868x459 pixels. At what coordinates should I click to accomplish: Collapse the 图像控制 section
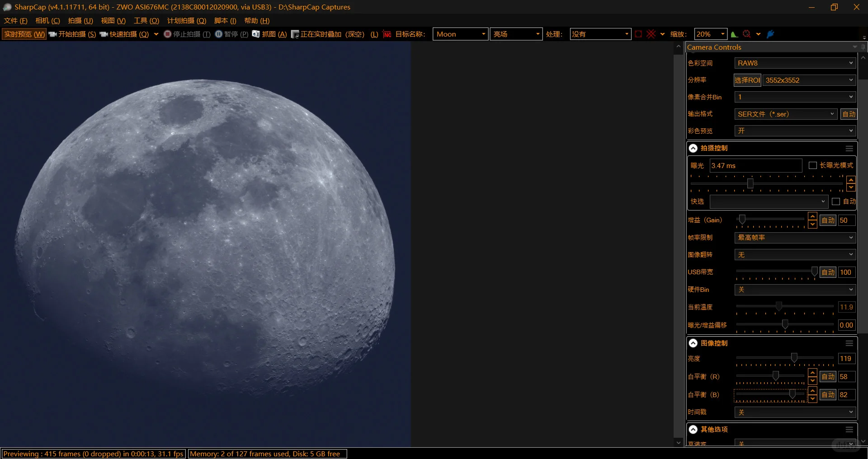pos(693,343)
